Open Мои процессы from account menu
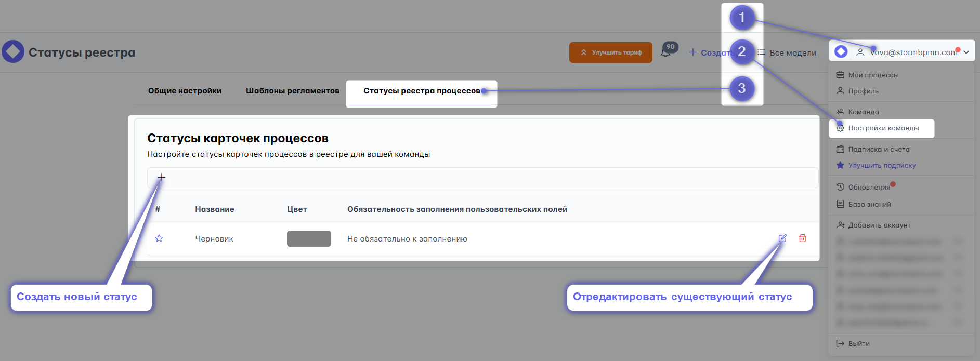This screenshot has height=361, width=980. point(873,75)
